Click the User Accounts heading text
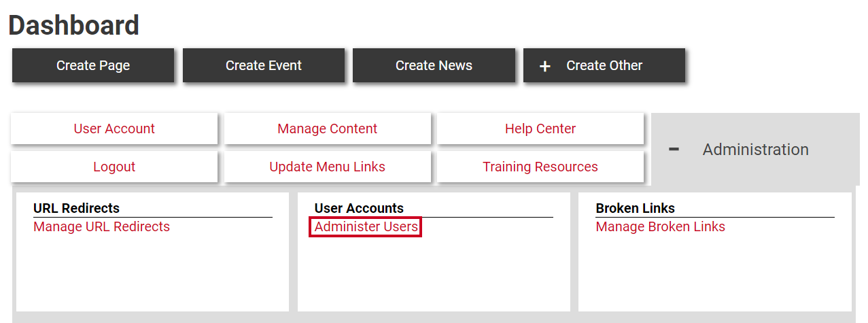The image size is (868, 323). click(x=359, y=208)
